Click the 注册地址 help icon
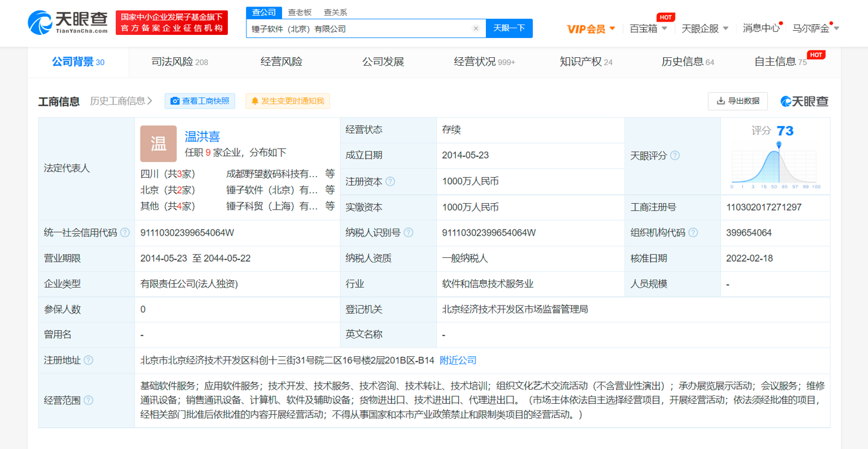 point(88,360)
